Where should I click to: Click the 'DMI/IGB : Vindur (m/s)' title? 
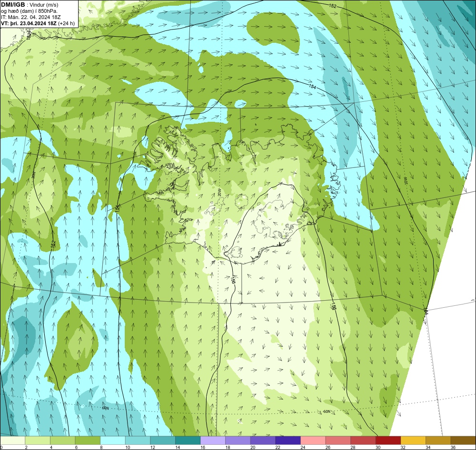[30, 5]
